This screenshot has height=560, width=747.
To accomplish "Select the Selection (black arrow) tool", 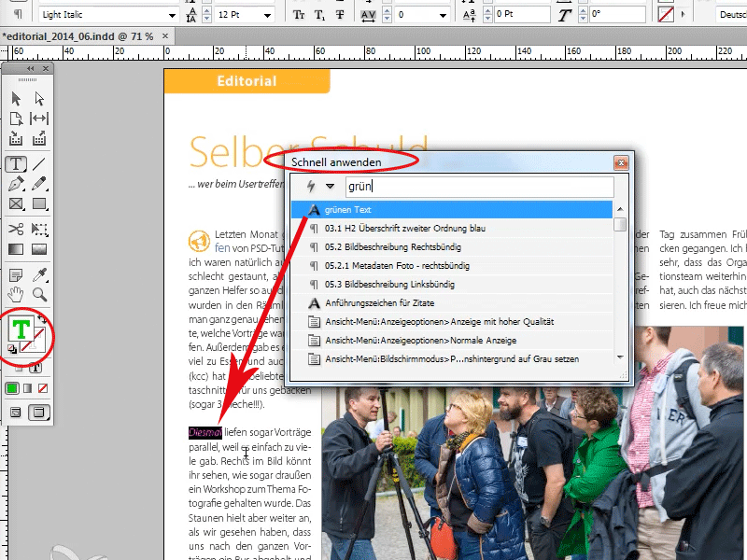I will (x=16, y=99).
